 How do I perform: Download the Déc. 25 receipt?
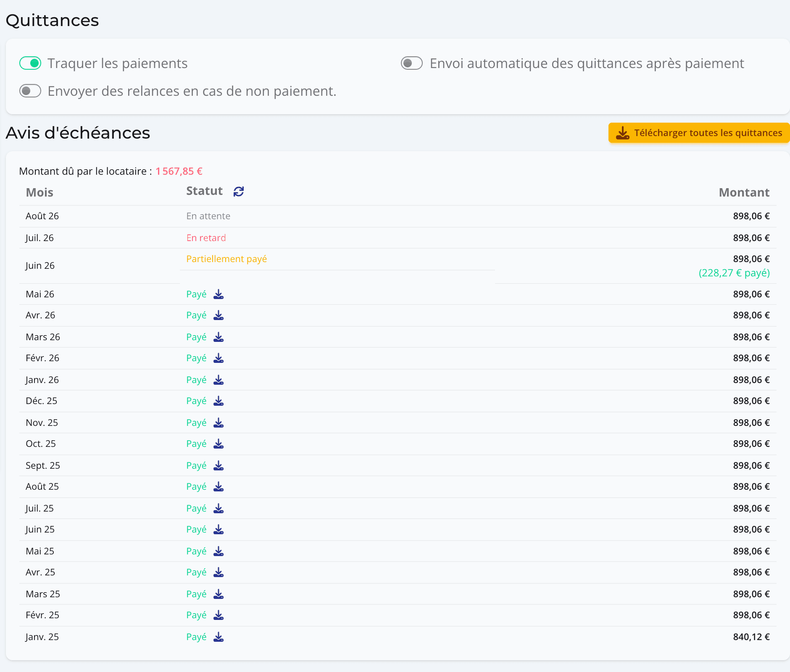tap(219, 401)
